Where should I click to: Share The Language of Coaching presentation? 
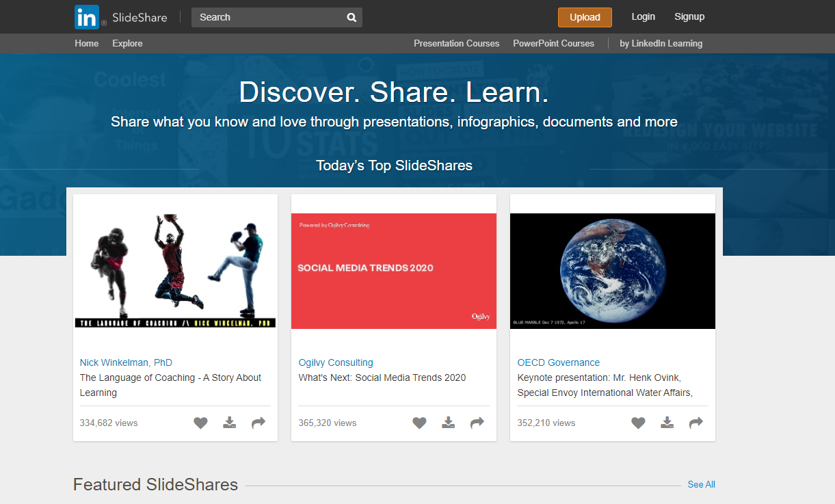coord(258,423)
